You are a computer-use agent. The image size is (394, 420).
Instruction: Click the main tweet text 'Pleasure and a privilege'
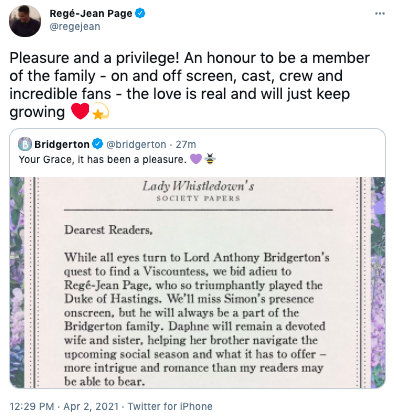click(x=94, y=58)
